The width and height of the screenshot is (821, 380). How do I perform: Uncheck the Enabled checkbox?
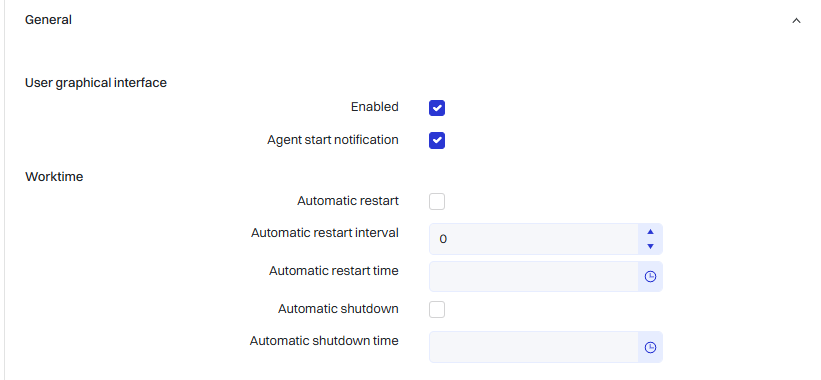click(437, 108)
